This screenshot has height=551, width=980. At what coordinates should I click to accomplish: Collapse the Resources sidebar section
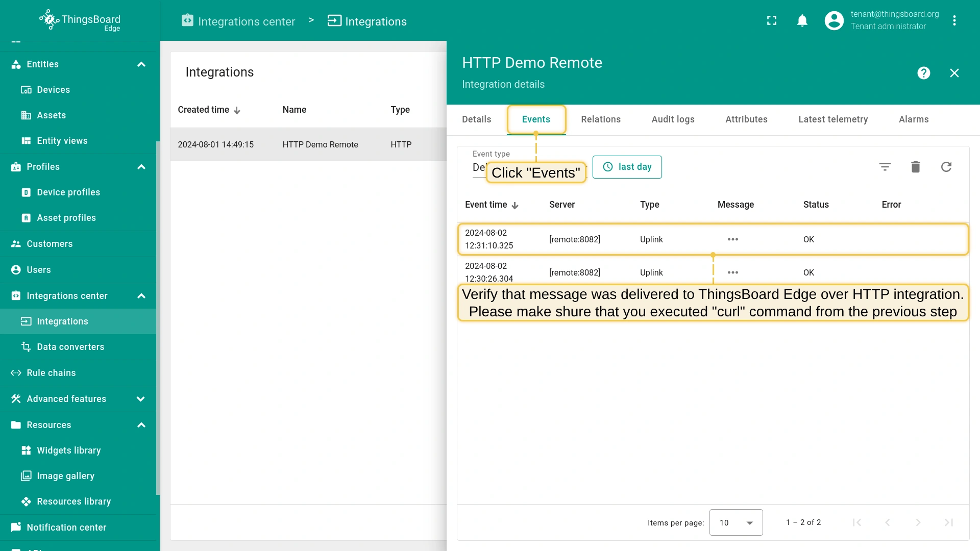pyautogui.click(x=141, y=425)
